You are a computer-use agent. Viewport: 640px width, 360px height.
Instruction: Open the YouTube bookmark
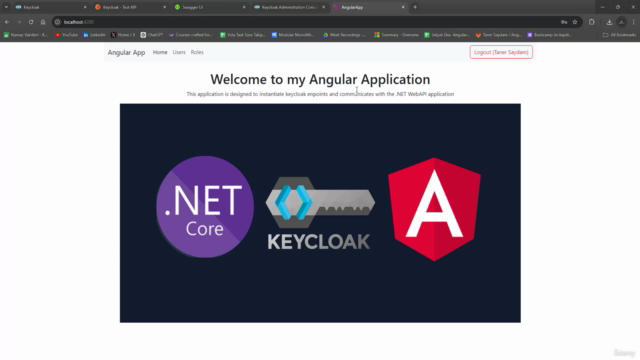tap(66, 35)
